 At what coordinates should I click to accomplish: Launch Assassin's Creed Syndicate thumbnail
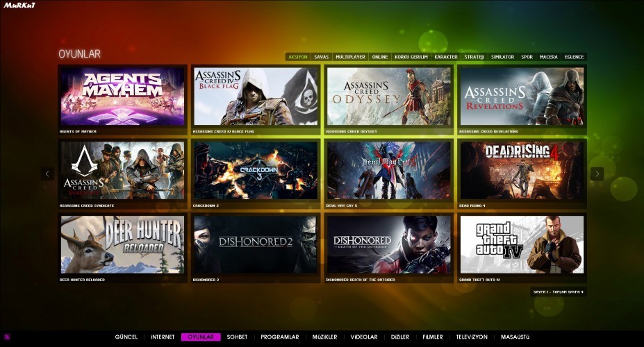(x=122, y=171)
